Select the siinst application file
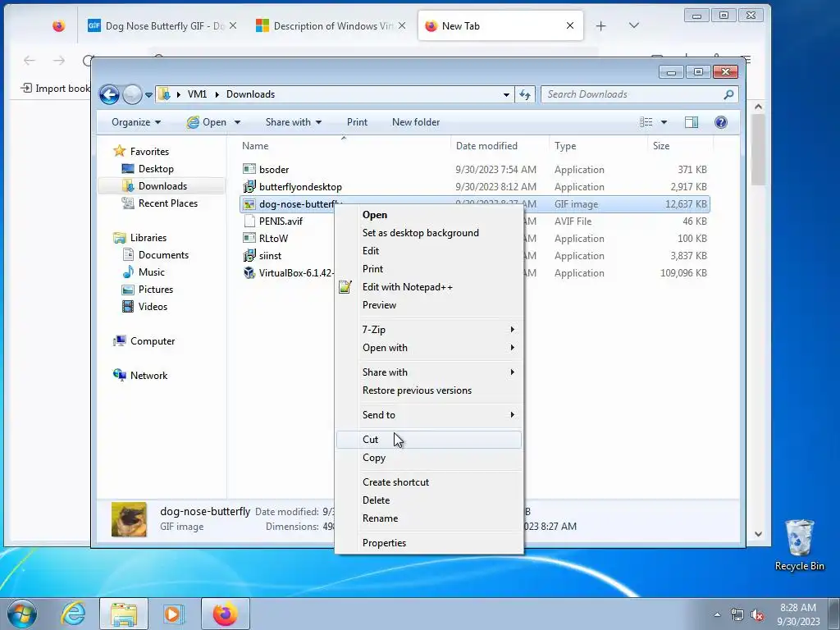 click(x=270, y=256)
